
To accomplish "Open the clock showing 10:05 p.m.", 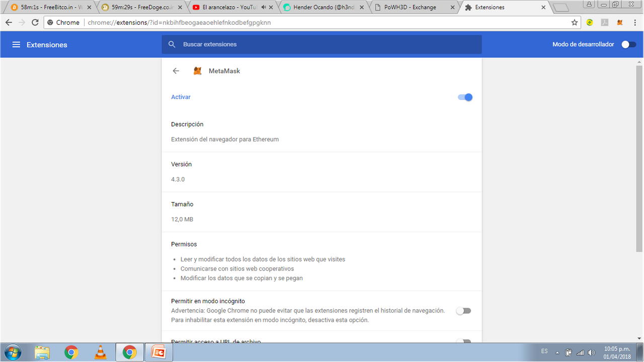I will 617,352.
